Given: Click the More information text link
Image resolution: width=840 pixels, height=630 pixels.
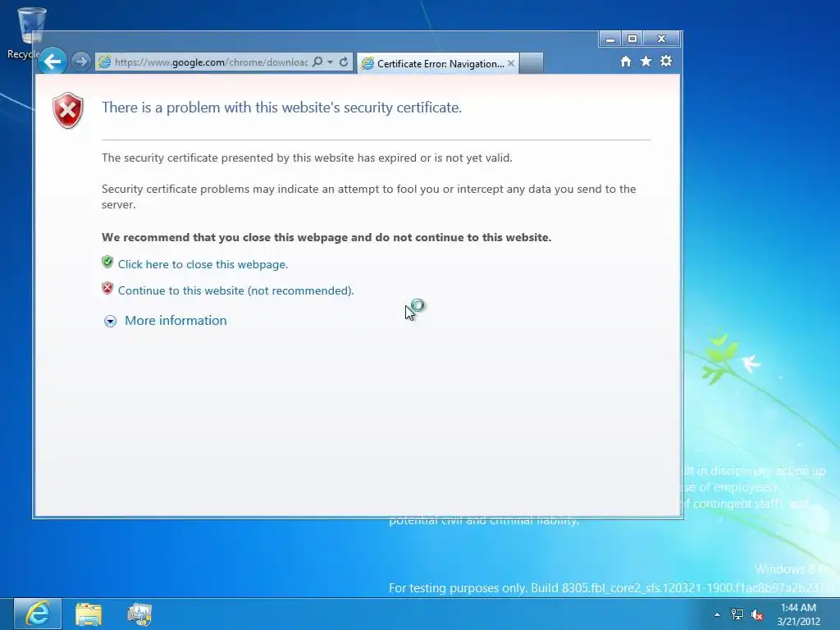Looking at the screenshot, I should coord(176,321).
